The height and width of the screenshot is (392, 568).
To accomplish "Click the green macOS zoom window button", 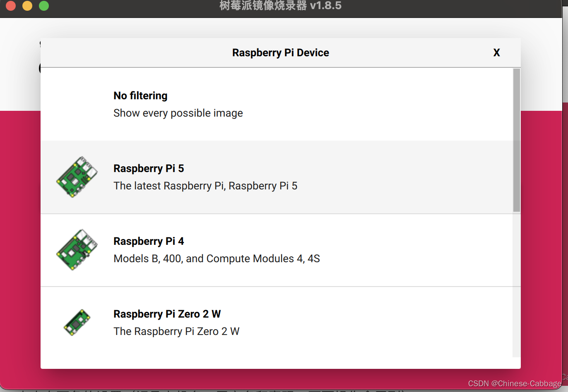I will pos(44,5).
